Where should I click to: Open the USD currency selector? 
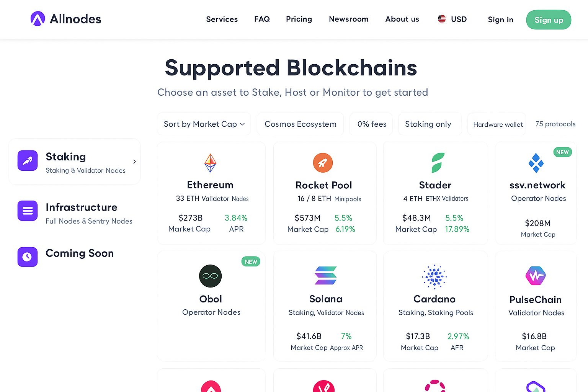click(x=452, y=19)
